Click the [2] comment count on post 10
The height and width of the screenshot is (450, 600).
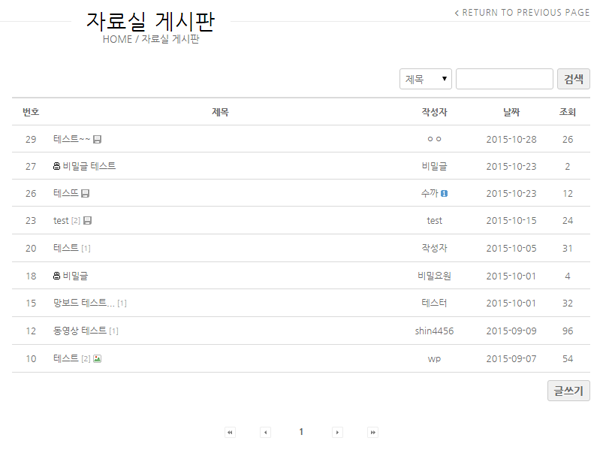click(x=86, y=359)
